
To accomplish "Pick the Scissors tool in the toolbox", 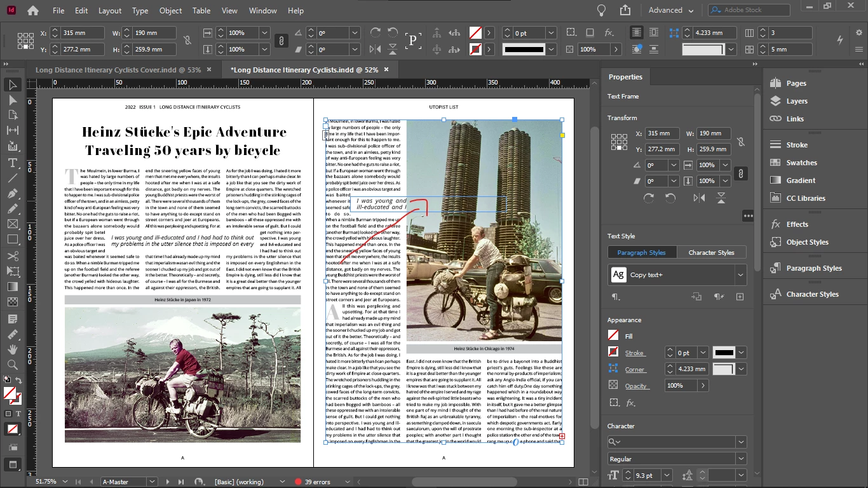I will pos(12,256).
